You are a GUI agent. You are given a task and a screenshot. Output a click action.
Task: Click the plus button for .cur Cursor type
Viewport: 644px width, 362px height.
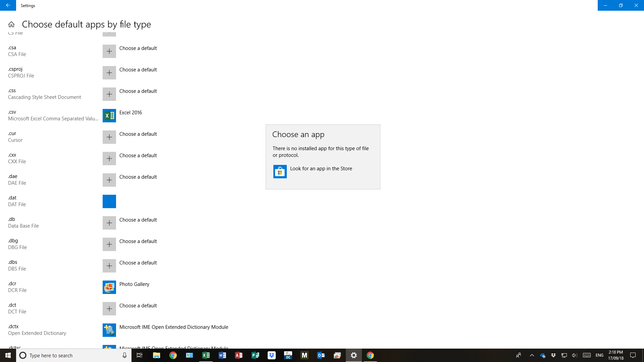(109, 137)
